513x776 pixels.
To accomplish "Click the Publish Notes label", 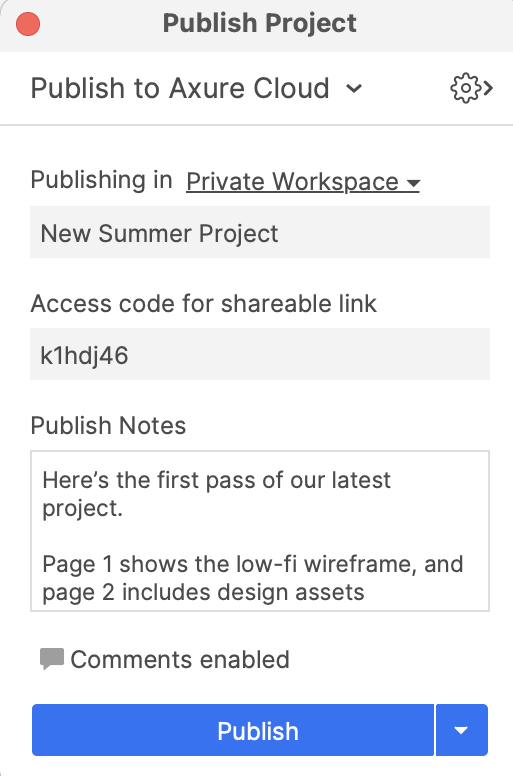I will pyautogui.click(x=108, y=426).
